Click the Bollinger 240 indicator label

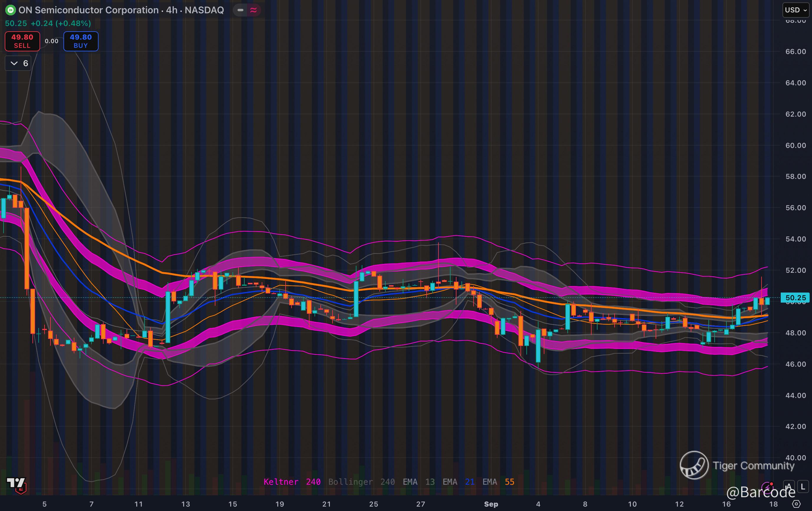[361, 482]
